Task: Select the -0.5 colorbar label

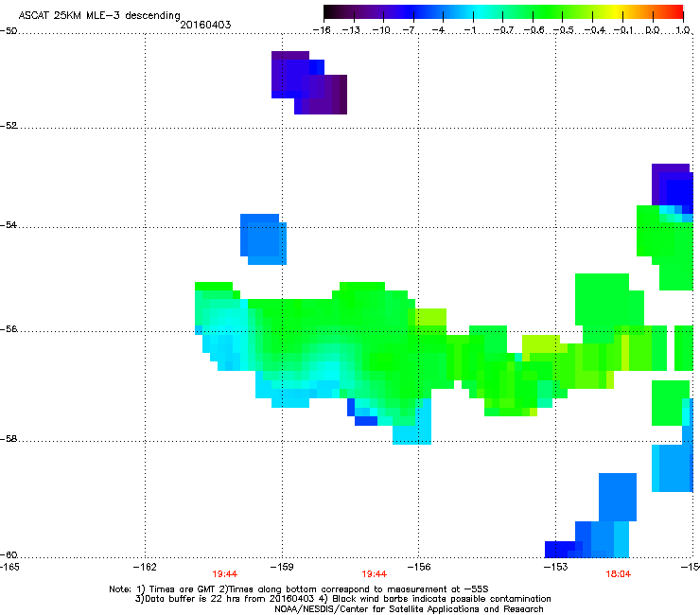Action: tap(564, 30)
